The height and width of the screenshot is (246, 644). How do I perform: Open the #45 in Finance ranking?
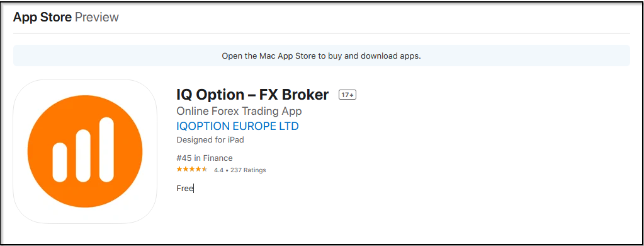[x=205, y=158]
